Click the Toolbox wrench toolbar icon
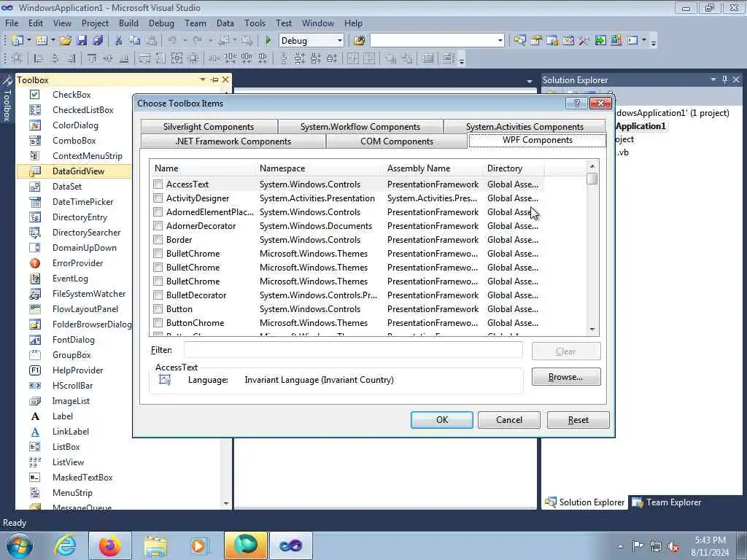 (584, 41)
